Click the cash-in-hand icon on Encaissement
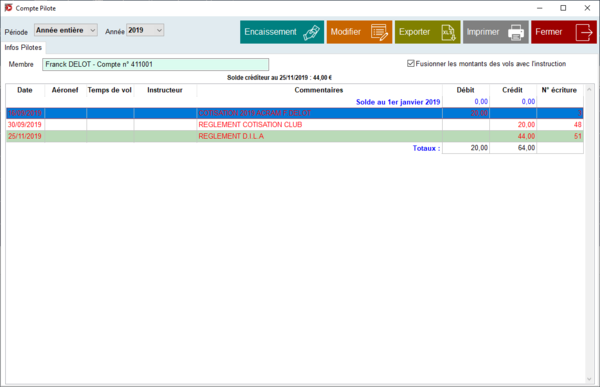 click(311, 32)
